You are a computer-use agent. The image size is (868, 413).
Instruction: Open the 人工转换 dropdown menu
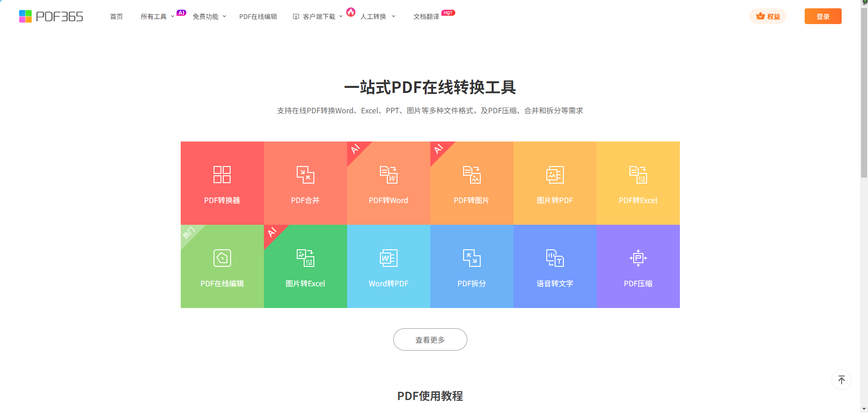[x=377, y=17]
